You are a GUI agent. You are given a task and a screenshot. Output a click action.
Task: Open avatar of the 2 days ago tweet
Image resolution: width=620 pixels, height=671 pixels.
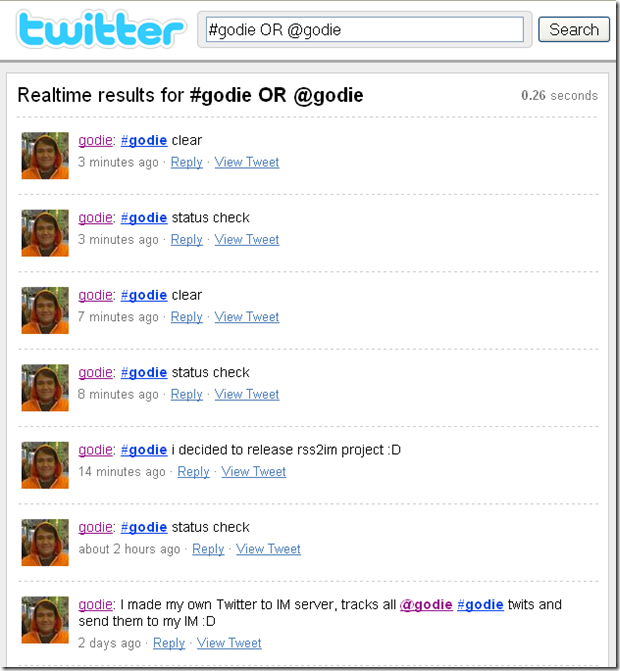45,620
